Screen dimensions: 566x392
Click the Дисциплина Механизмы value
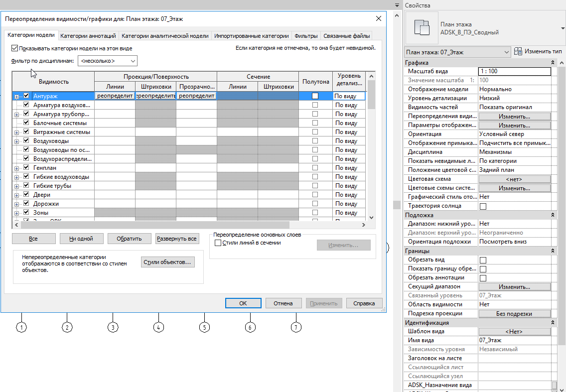514,152
